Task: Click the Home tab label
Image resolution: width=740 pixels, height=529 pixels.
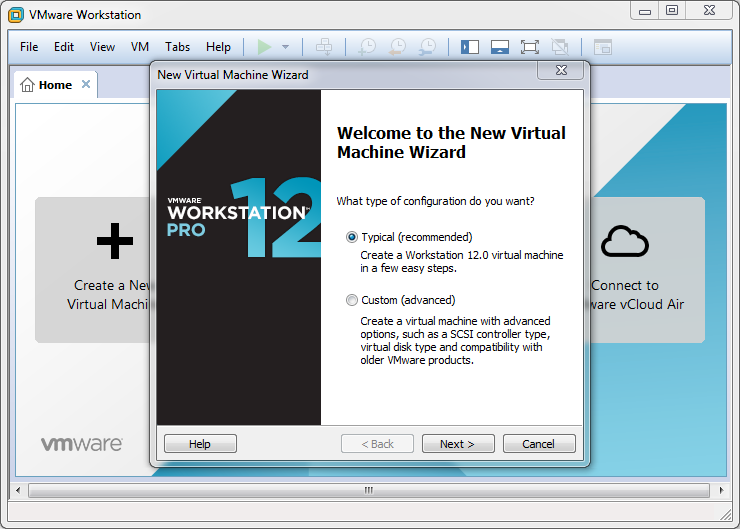Action: pos(55,85)
